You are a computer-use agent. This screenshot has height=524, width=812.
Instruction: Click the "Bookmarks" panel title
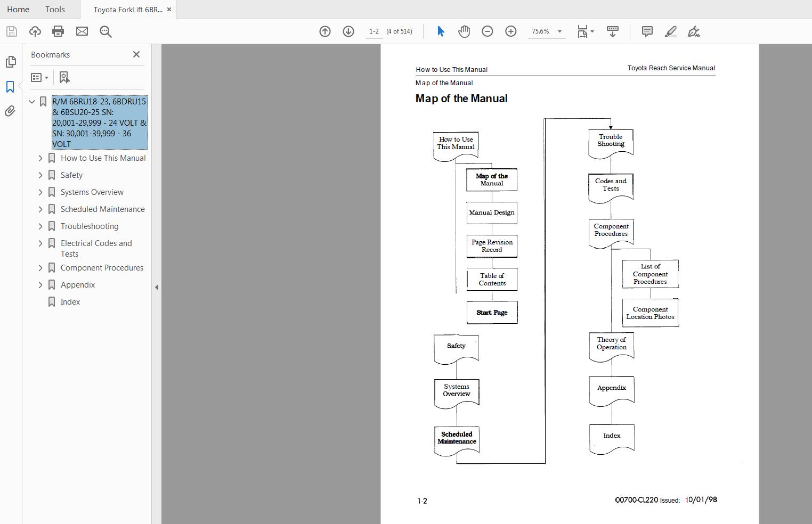(50, 55)
